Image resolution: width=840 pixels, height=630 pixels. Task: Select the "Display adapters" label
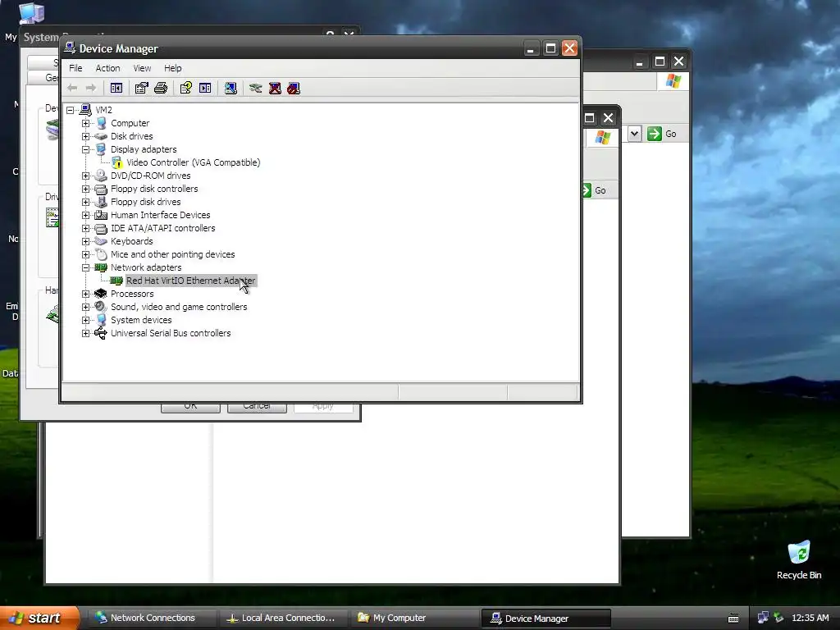pos(144,149)
